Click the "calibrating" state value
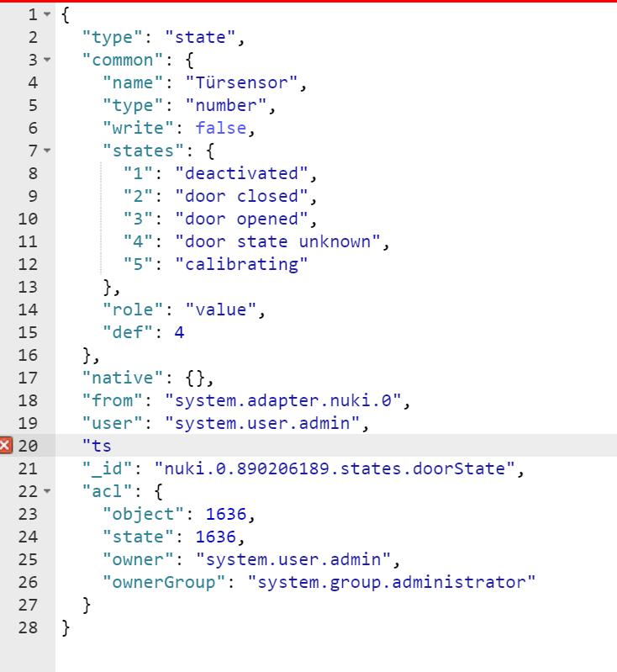This screenshot has width=617, height=672. (x=241, y=264)
